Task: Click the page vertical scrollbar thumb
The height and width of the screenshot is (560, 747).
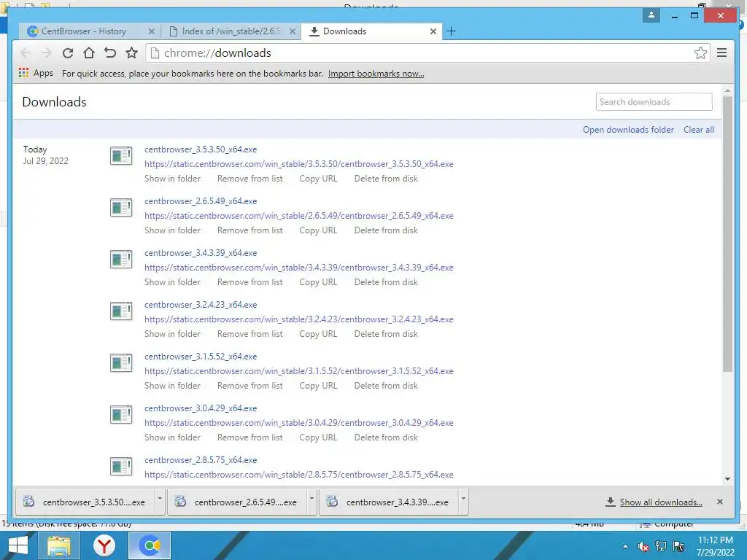Action: [x=727, y=233]
